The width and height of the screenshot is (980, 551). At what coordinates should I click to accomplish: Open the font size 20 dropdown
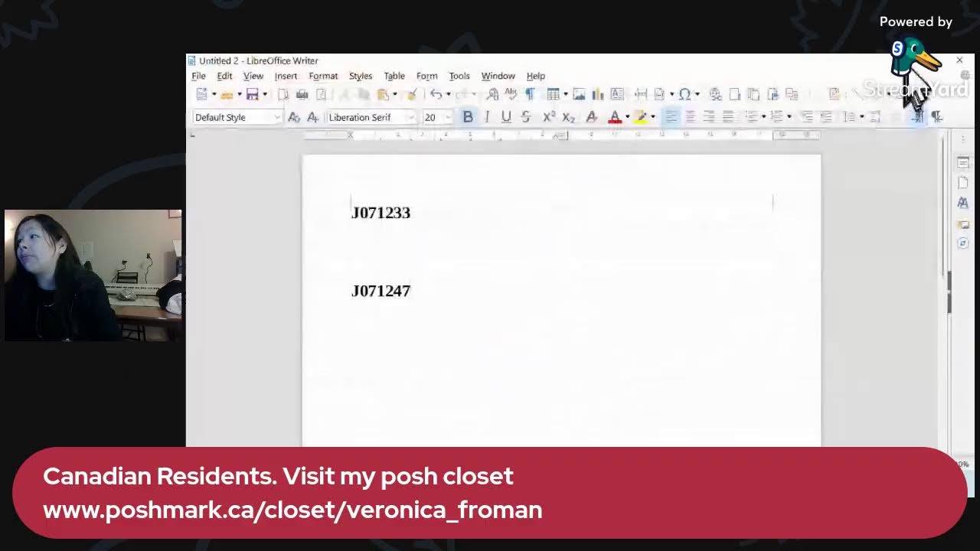448,117
